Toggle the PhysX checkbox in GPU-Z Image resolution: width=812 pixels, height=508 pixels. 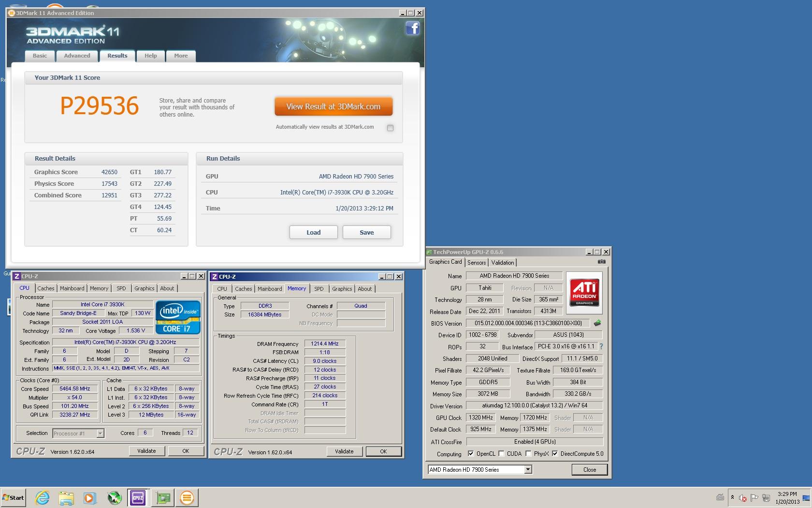[x=528, y=454]
